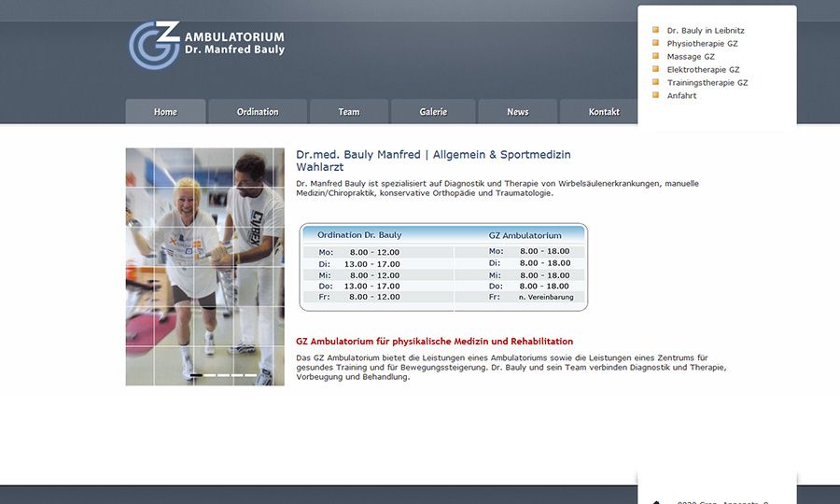Open the Home tab
The width and height of the screenshot is (840, 504).
pos(165,111)
